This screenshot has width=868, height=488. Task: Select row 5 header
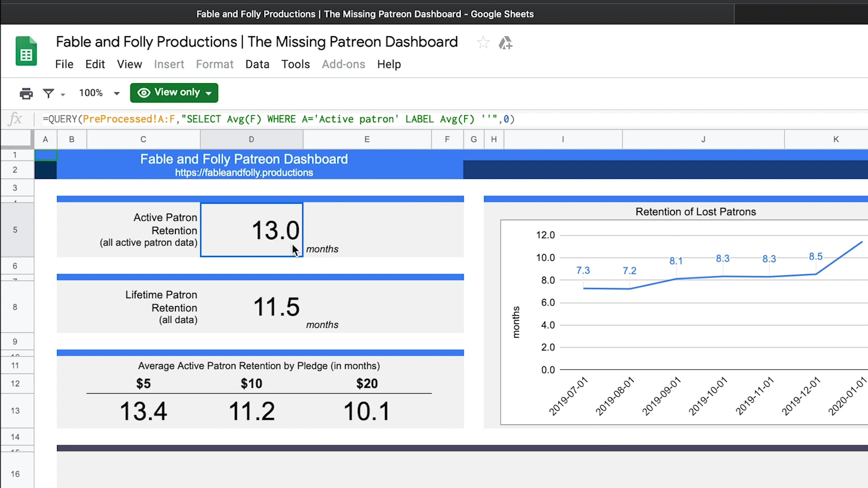point(15,230)
